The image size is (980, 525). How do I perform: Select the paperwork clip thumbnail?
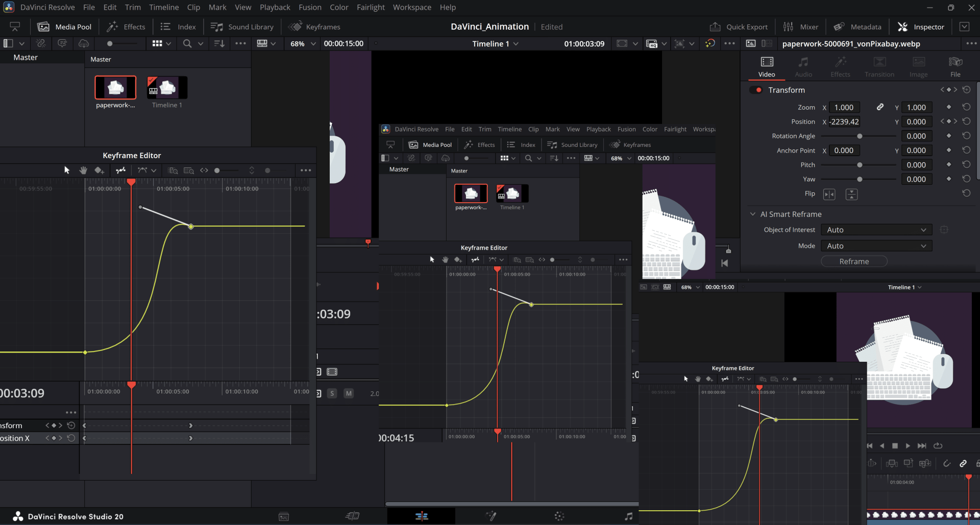115,87
